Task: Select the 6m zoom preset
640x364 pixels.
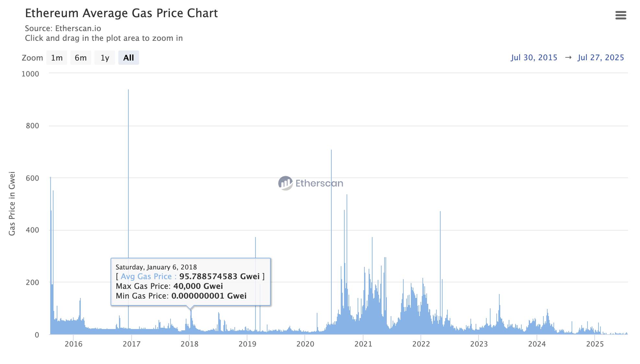Action: click(80, 57)
